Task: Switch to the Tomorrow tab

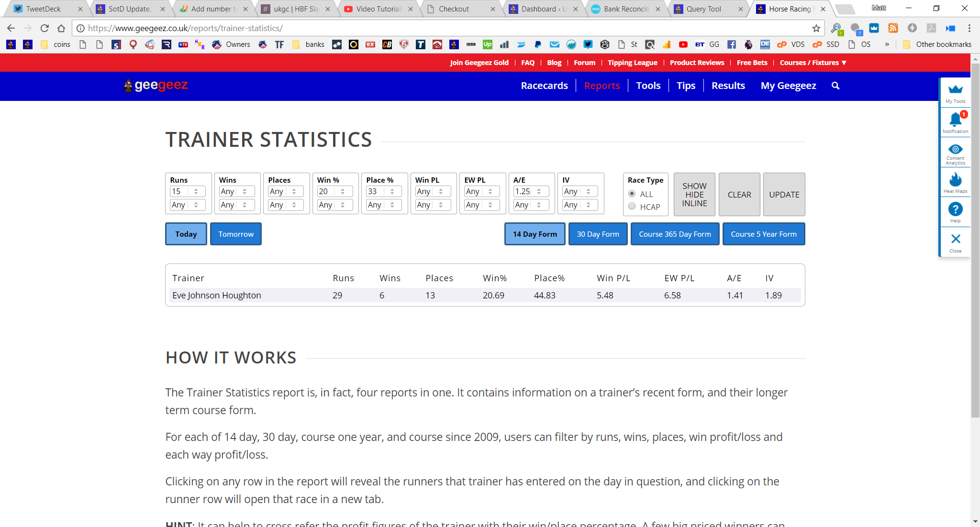Action: click(236, 234)
